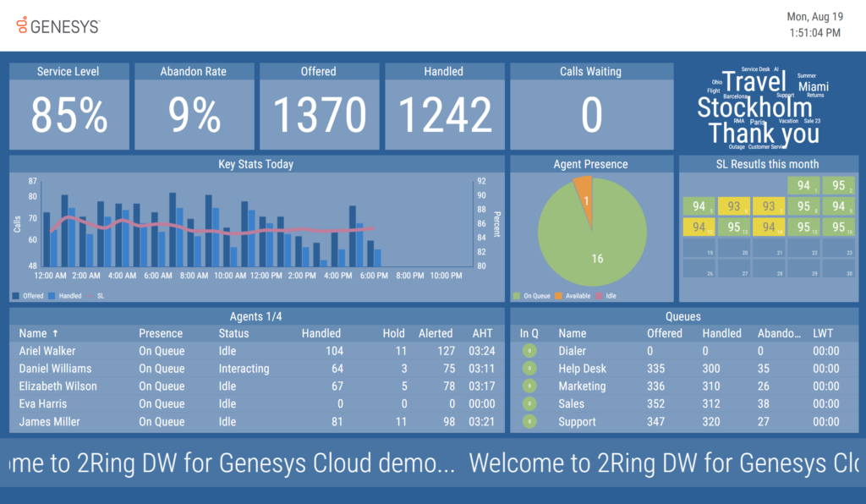Click the word Stockholm in the word cloud
The width and height of the screenshot is (866, 504).
(x=754, y=107)
